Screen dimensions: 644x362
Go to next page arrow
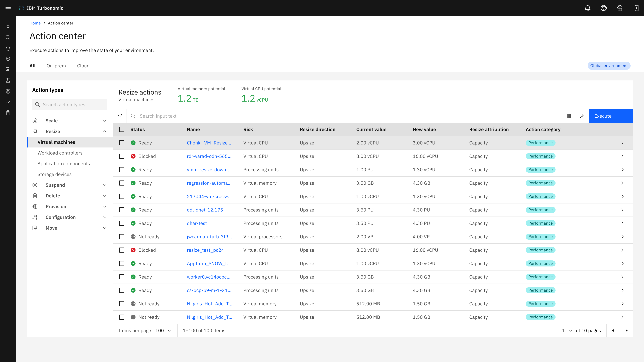pos(627,330)
